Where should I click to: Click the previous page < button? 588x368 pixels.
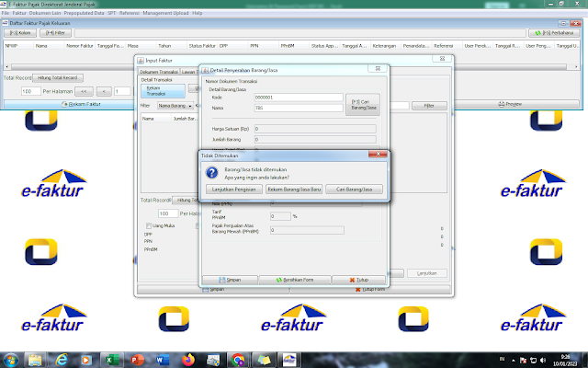(x=104, y=91)
